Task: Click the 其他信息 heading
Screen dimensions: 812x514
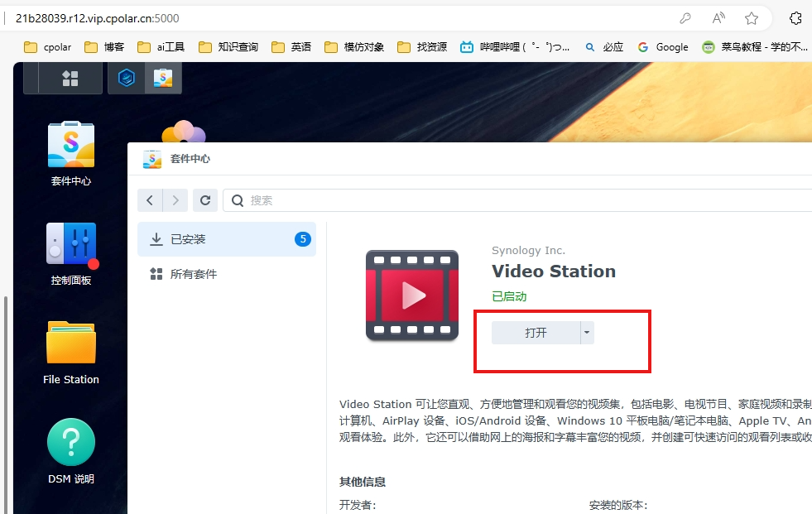Action: [363, 482]
